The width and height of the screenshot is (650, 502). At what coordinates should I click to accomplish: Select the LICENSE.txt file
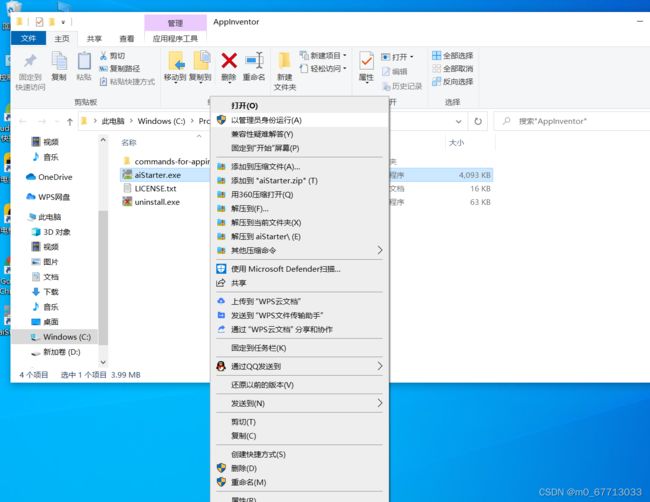150,189
